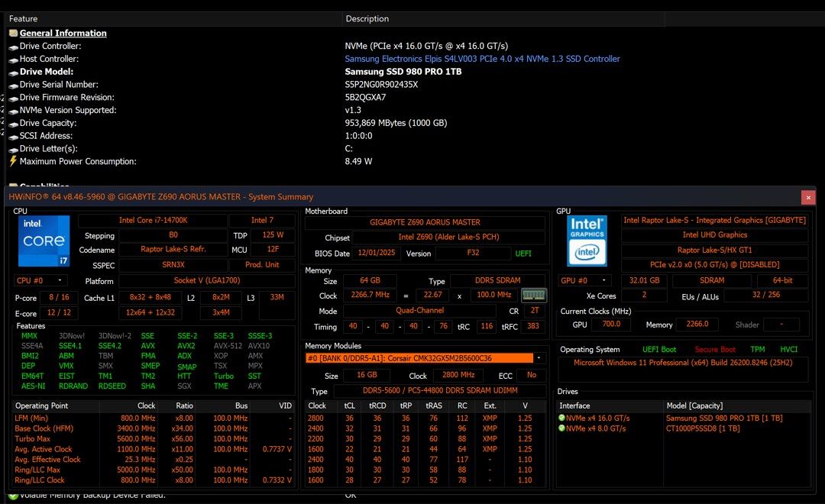The height and width of the screenshot is (504, 825).
Task: Click the drive icon beside Drive Model
Action: coord(14,73)
